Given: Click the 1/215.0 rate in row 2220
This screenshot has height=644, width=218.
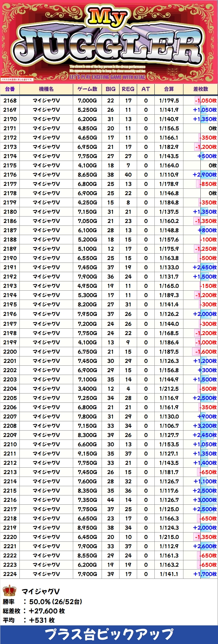Looking at the screenshot, I should [169, 537].
